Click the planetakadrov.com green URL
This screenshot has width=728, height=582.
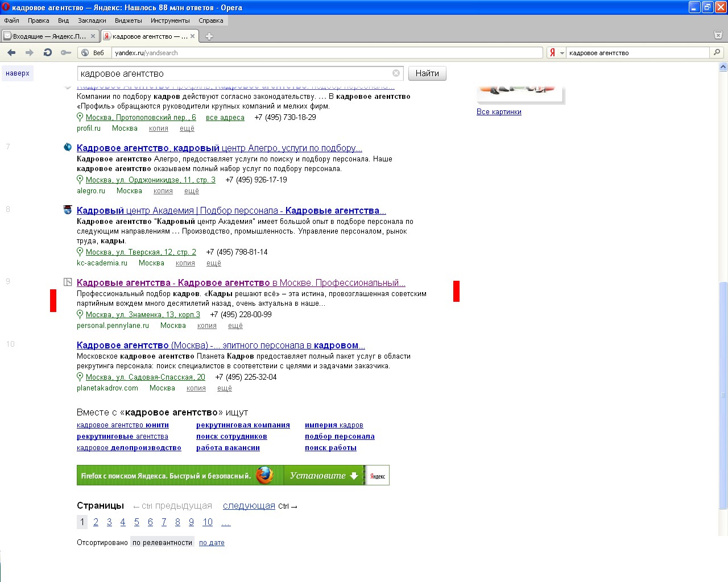click(x=107, y=388)
